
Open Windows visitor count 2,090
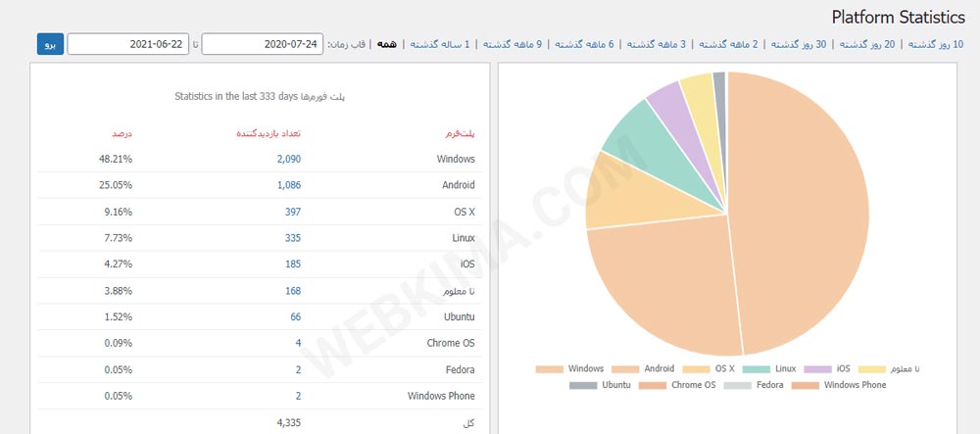289,160
